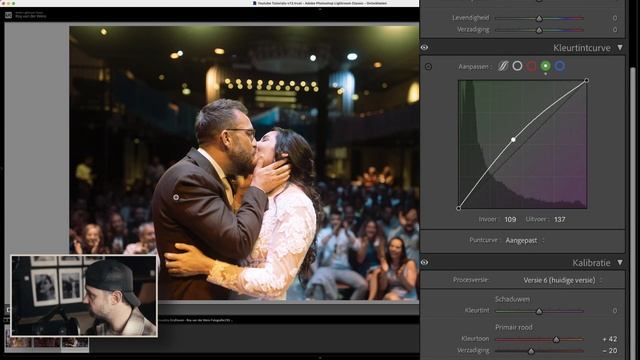Viewport: 640px width, 360px height.
Task: Click the Uitvoer value 137 field
Action: [x=560, y=220]
